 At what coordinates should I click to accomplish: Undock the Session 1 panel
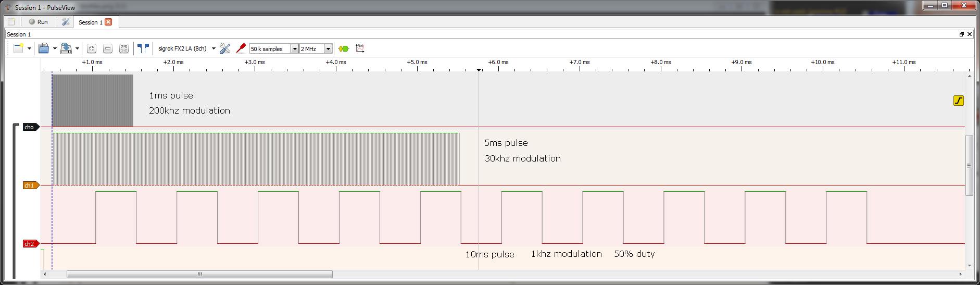click(x=962, y=34)
